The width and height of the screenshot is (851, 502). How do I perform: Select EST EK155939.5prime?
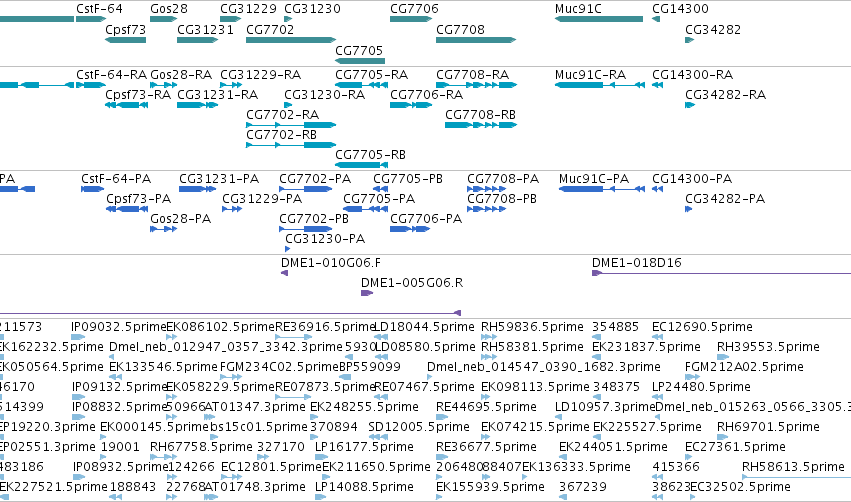coord(441,497)
